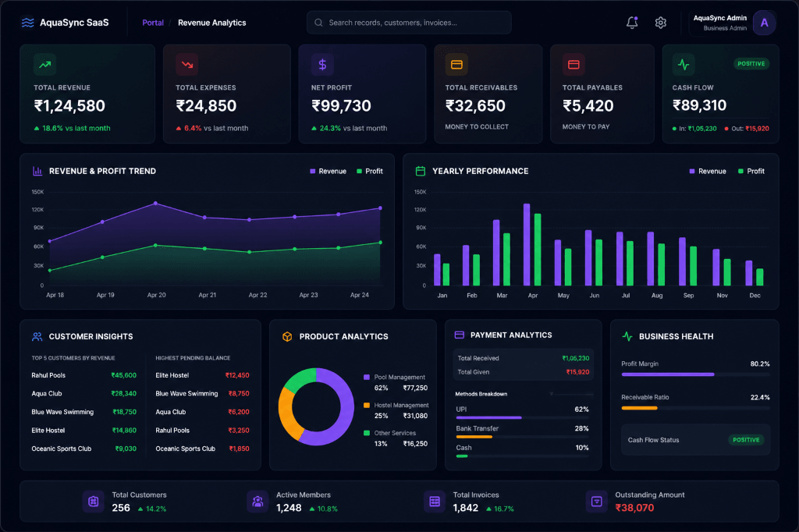Click the Other Services green legend swatch

tap(367, 433)
